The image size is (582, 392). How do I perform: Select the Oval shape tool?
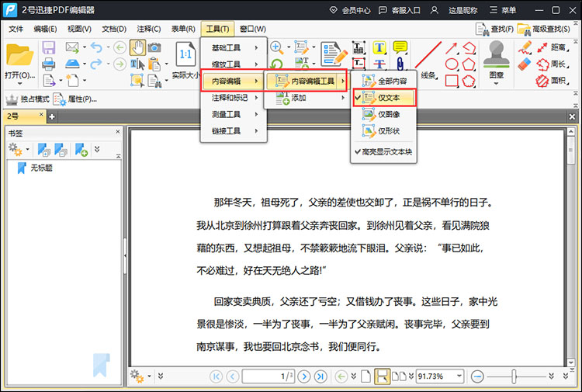tap(452, 64)
